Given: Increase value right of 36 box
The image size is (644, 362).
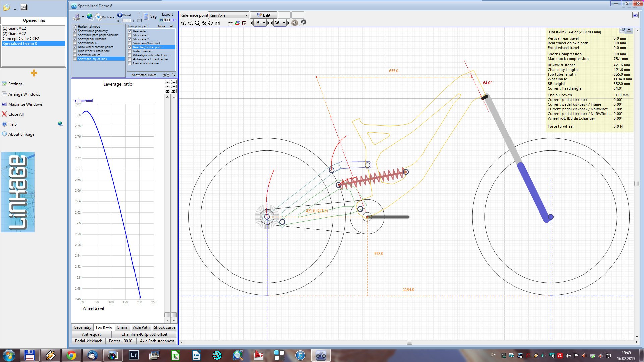Looking at the screenshot, I should click(x=288, y=23).
